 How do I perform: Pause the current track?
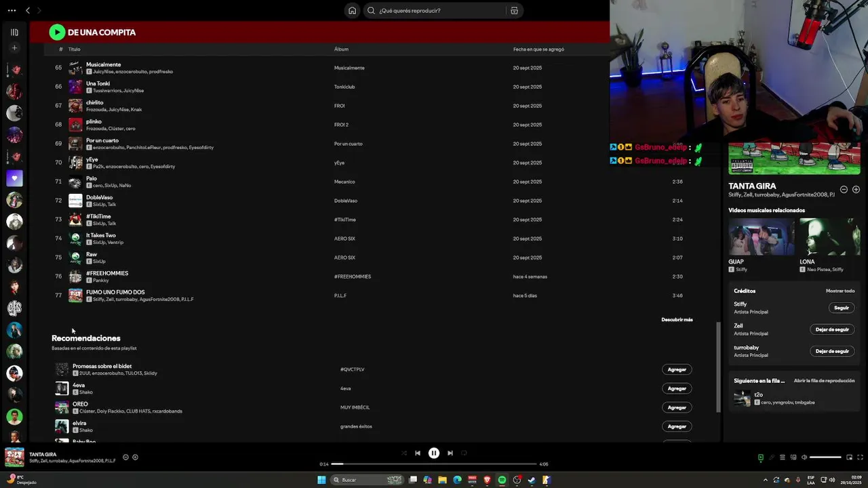pyautogui.click(x=434, y=453)
